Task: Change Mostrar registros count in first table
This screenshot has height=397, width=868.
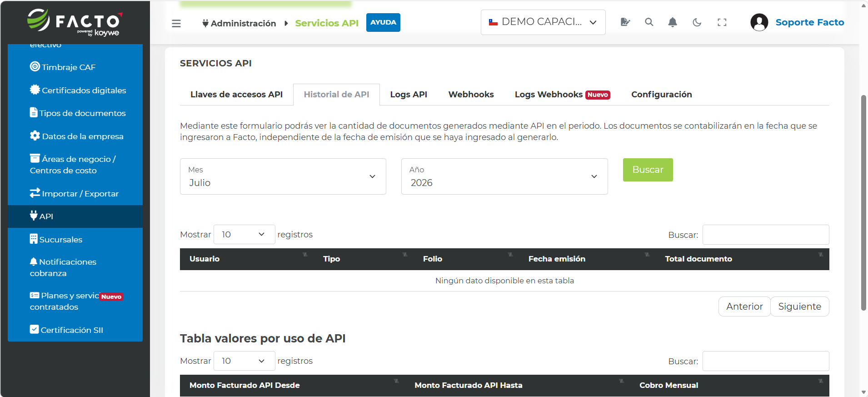Action: tap(244, 234)
